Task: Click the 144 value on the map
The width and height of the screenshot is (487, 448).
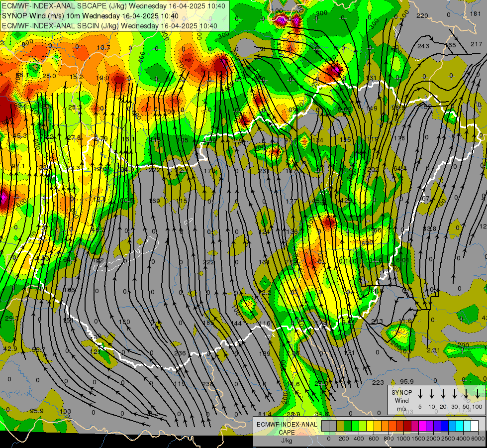Action: (x=236, y=324)
